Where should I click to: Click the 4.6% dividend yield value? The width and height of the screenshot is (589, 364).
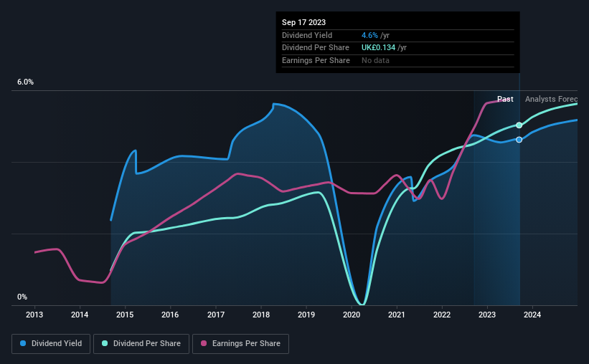click(369, 35)
